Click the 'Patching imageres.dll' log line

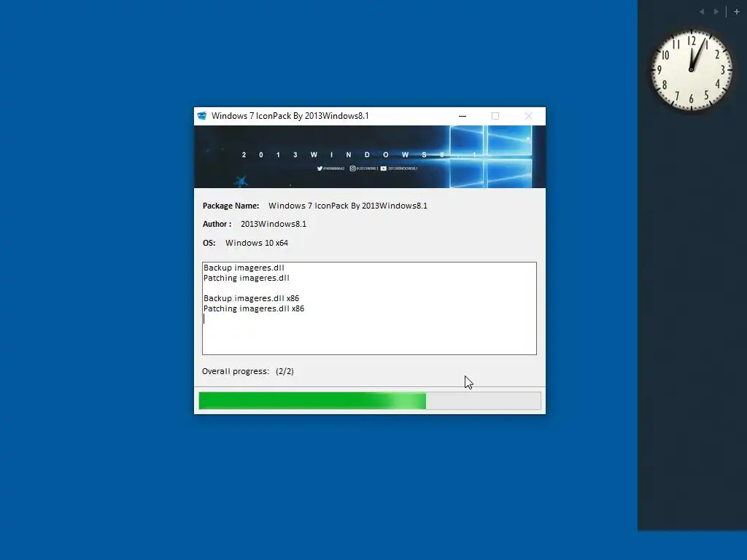(x=247, y=278)
